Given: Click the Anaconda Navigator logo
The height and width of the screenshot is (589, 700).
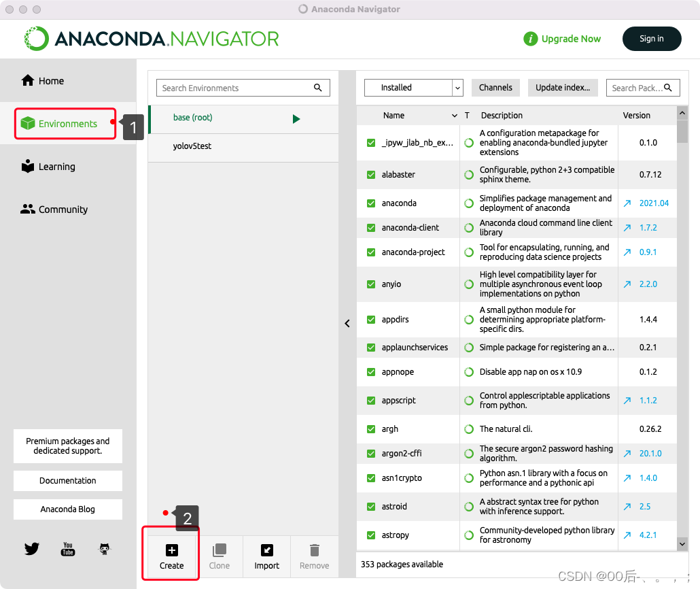Looking at the screenshot, I should [152, 39].
